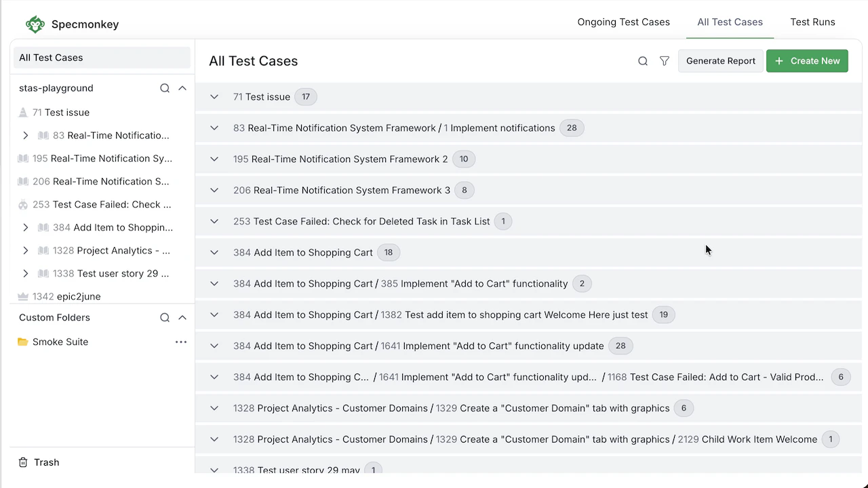Screen dimensions: 868x488
Task: Expand 83 Real-Time Notification tree item
Action: tap(26, 136)
